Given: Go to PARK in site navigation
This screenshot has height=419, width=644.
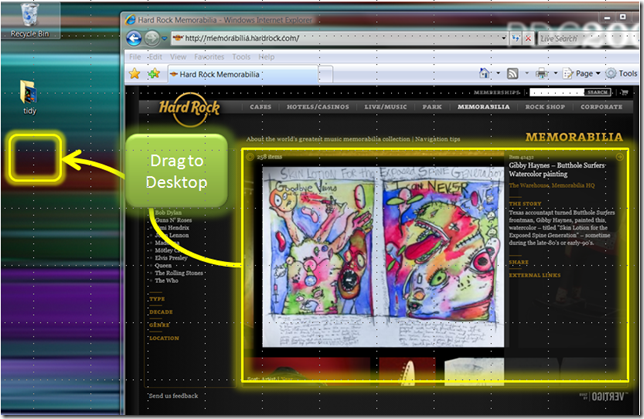Looking at the screenshot, I should point(432,107).
